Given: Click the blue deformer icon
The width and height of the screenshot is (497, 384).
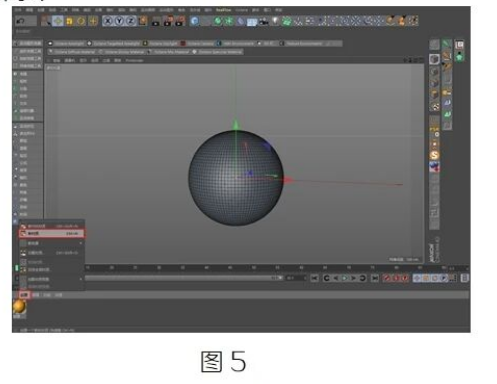Looking at the screenshot, I should pos(240,21).
